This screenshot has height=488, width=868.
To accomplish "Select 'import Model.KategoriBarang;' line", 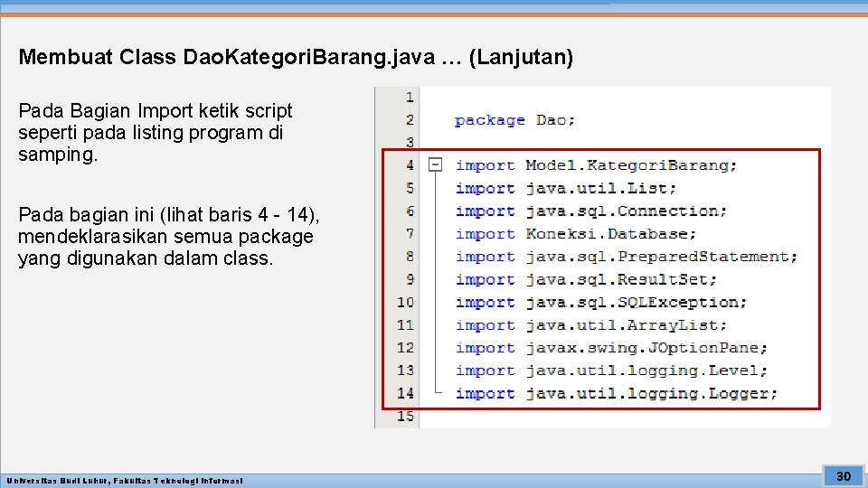I will tap(596, 165).
